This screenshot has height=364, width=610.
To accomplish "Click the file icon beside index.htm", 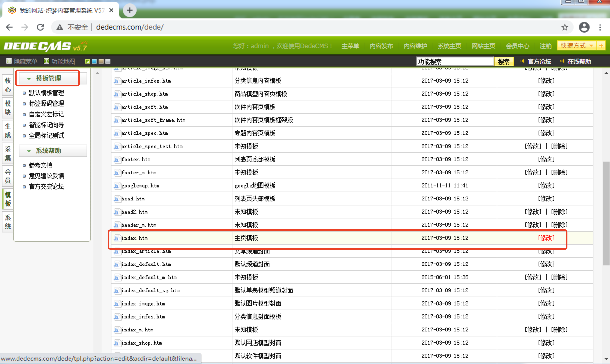I will 117,238.
